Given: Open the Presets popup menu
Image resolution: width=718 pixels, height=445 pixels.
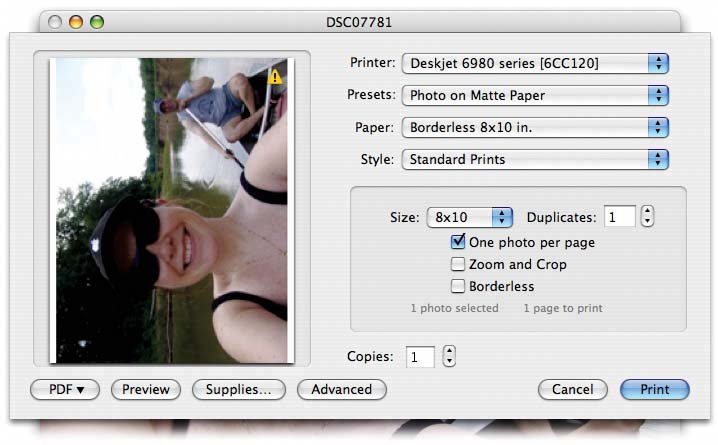Looking at the screenshot, I should (x=535, y=96).
